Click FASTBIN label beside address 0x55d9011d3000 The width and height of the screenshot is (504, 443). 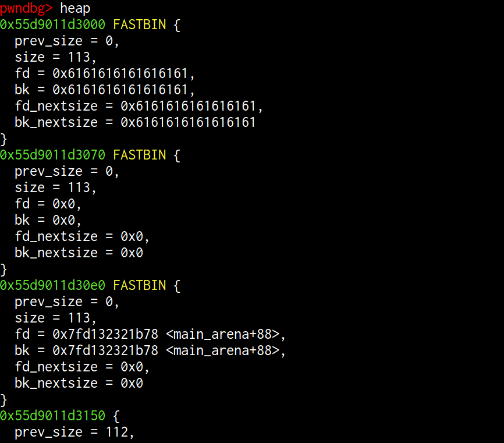pos(140,24)
